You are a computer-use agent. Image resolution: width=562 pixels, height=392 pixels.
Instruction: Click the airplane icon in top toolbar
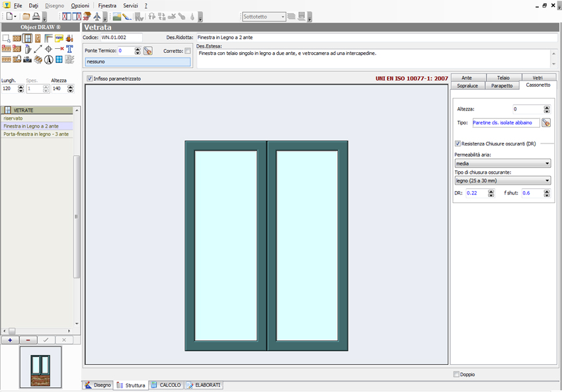coord(97,17)
